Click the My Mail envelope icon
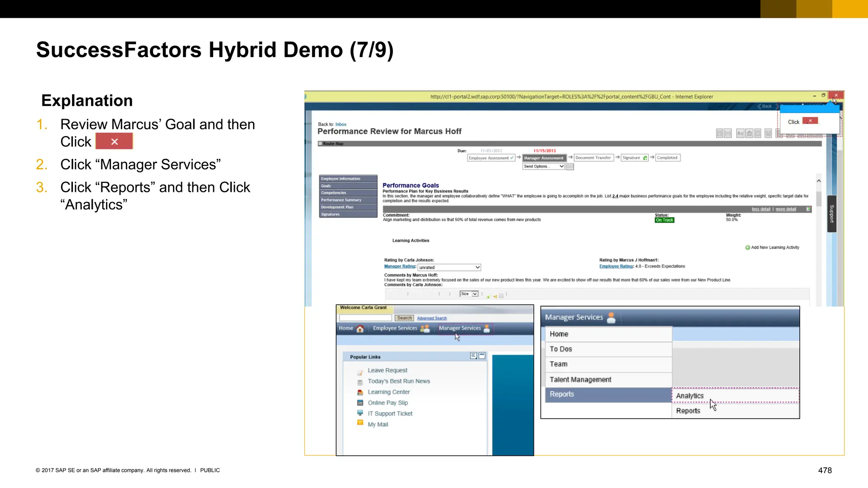 point(360,422)
